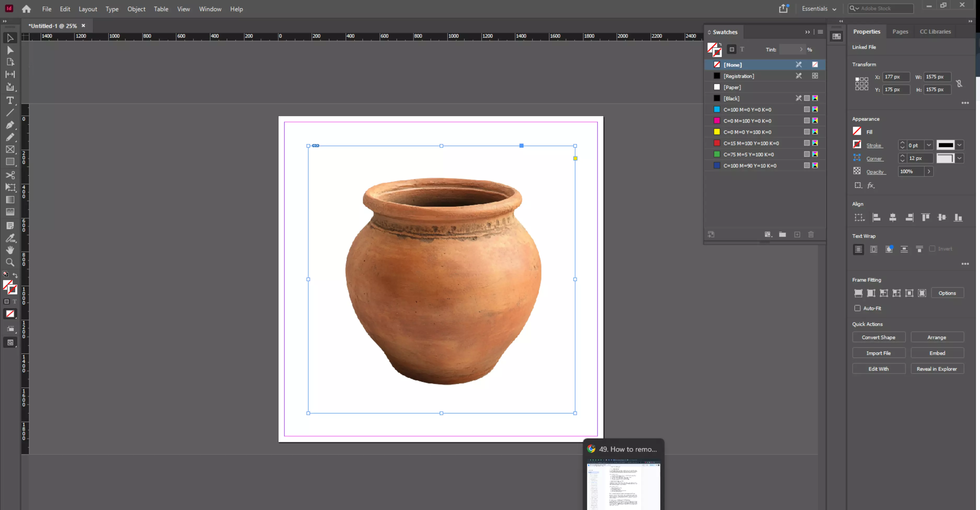Pick the Direct Selection tool
The image size is (980, 510).
pos(10,50)
